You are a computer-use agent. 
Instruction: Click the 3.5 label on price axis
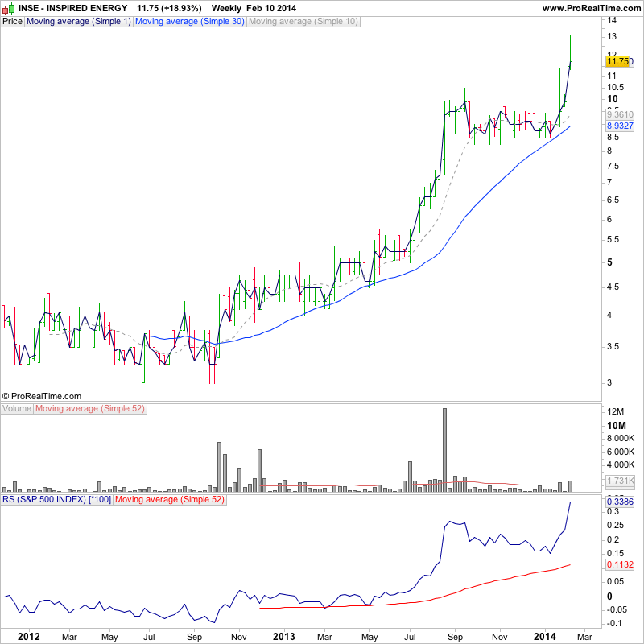pyautogui.click(x=613, y=346)
